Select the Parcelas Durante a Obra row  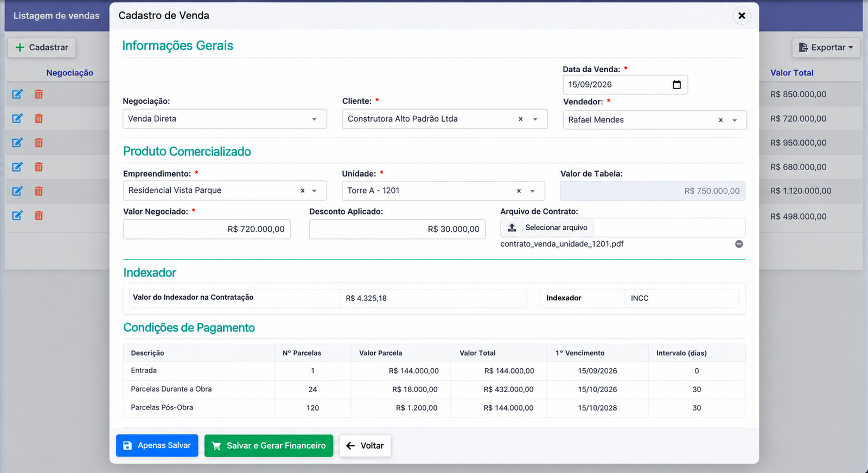(434, 389)
